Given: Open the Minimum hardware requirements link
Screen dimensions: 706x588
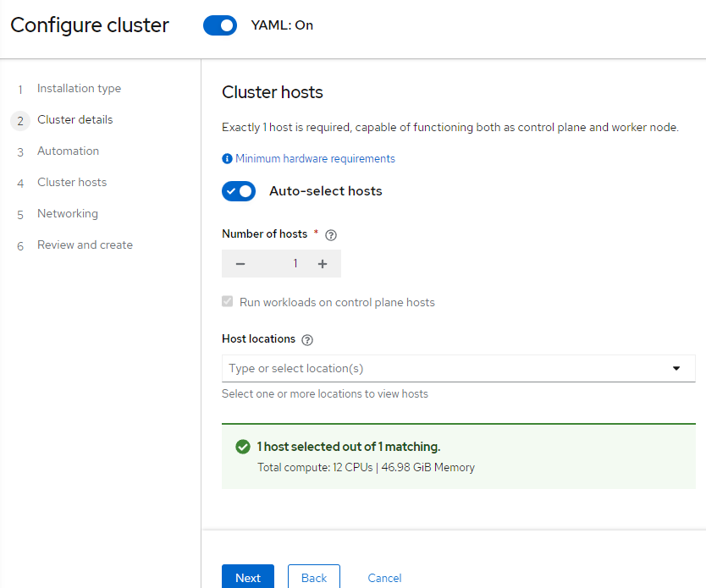Looking at the screenshot, I should pyautogui.click(x=315, y=159).
